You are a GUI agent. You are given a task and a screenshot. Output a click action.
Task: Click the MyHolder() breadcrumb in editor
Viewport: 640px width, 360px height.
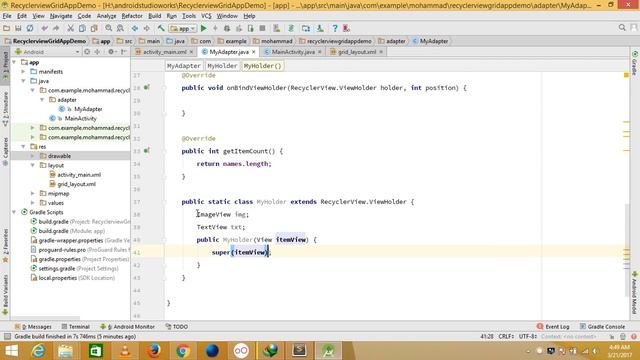pos(262,66)
